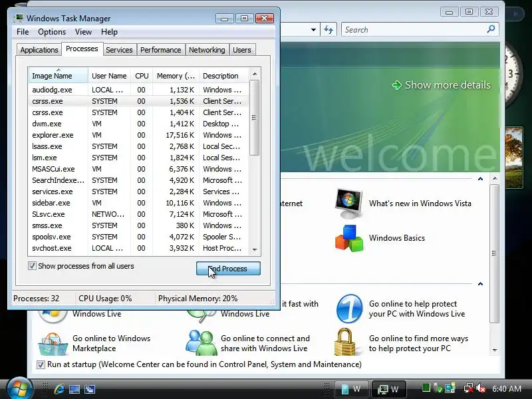Viewport: 532px width, 399px height.
Task: Click the Welcome Center vertical scrollbar thumb
Action: [495, 253]
